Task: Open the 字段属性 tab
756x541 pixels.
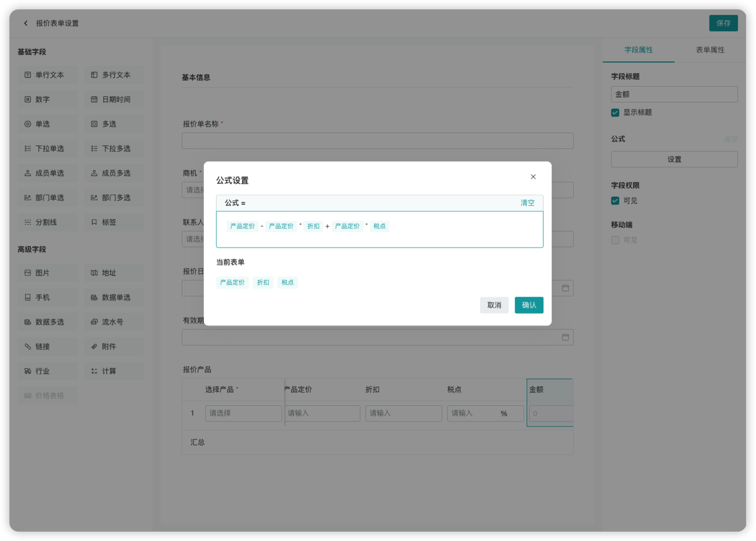Action: pos(638,50)
